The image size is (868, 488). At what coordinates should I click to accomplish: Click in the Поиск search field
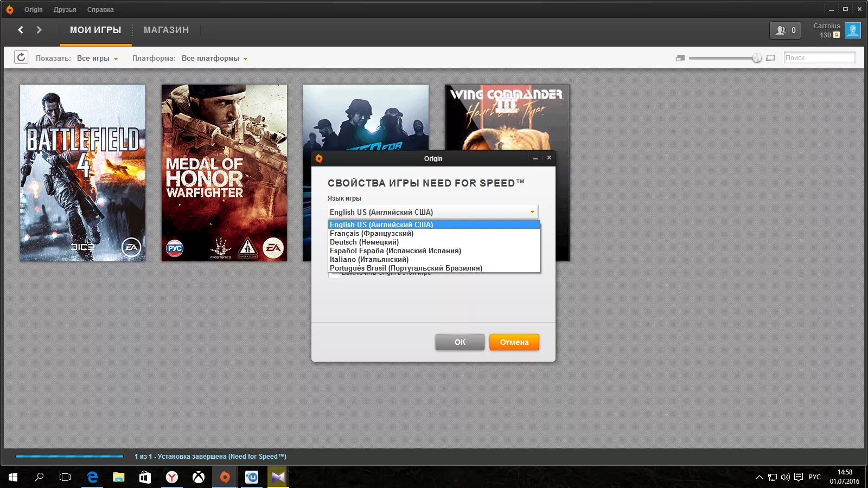coord(819,57)
